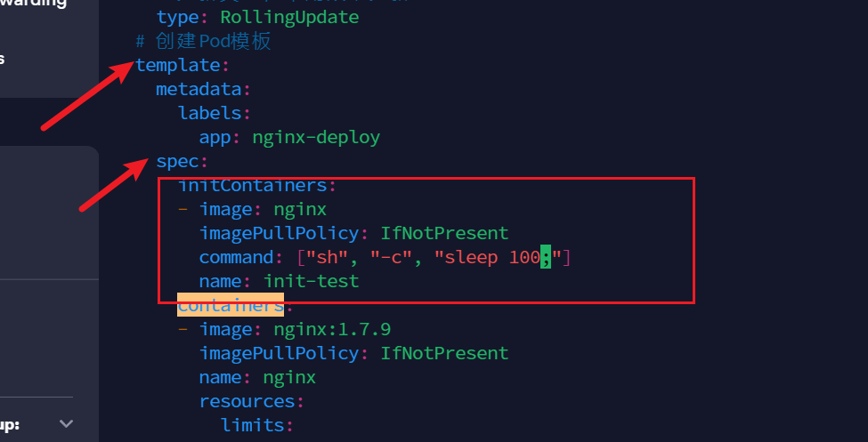Click the 'resources:' key line
Screen dimensions: 868x442
(251, 401)
